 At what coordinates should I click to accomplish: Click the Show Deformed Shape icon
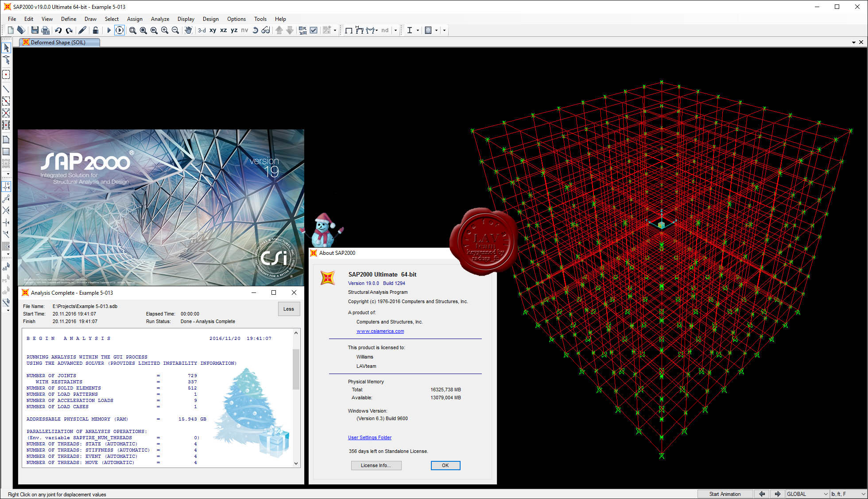[359, 30]
